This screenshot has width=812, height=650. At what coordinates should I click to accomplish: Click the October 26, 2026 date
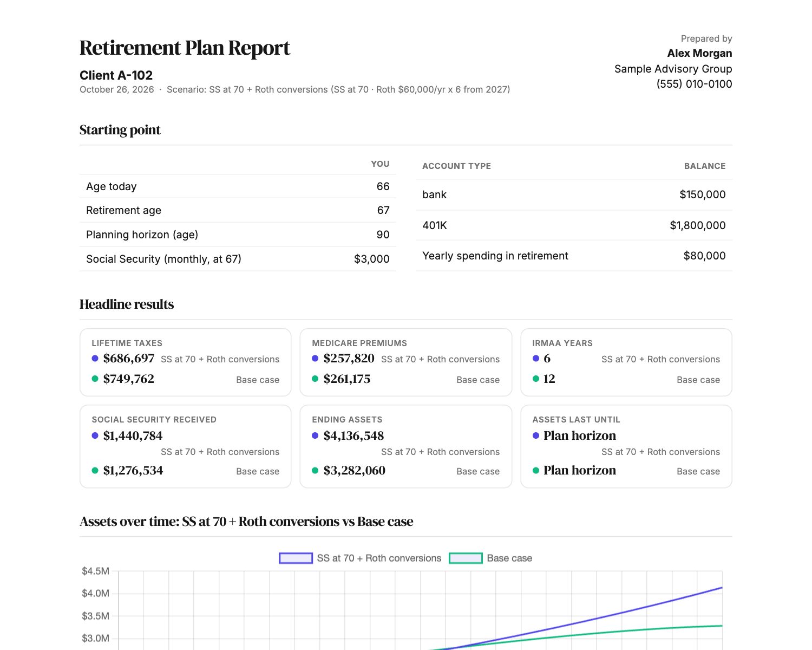pyautogui.click(x=117, y=89)
